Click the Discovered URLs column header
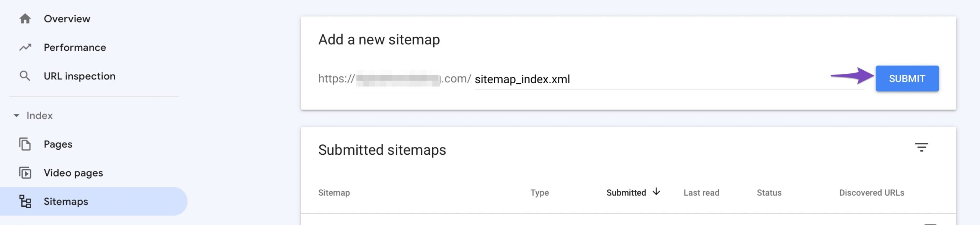 pos(872,193)
